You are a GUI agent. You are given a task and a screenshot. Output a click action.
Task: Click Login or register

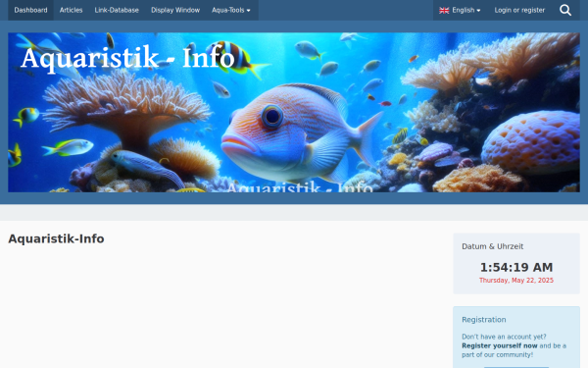(519, 10)
